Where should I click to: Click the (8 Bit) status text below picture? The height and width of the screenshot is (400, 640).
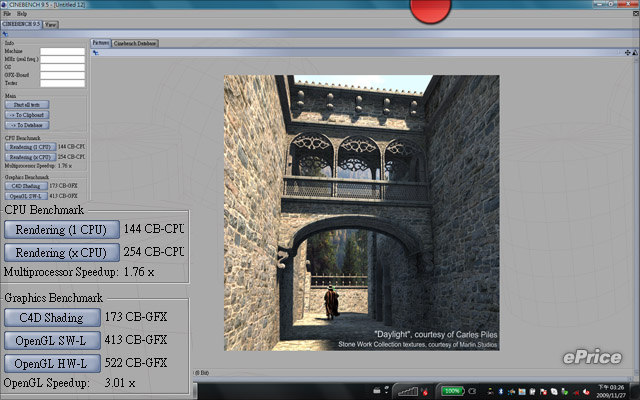(x=202, y=373)
